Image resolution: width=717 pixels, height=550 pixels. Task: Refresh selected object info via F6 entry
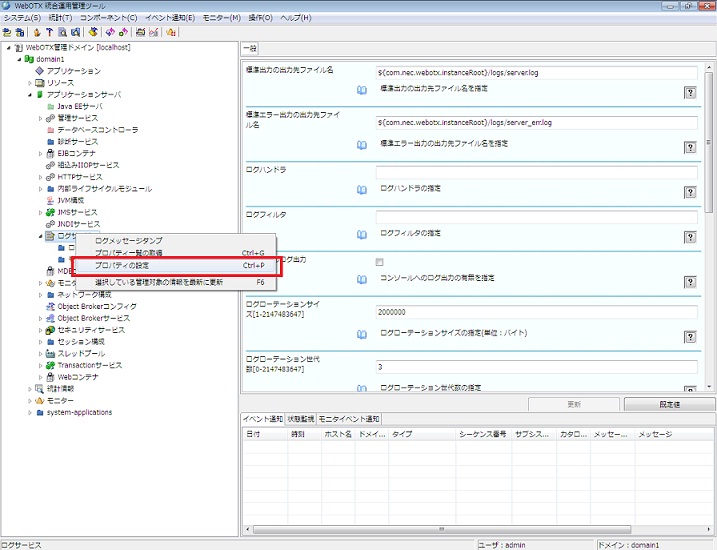pyautogui.click(x=176, y=283)
